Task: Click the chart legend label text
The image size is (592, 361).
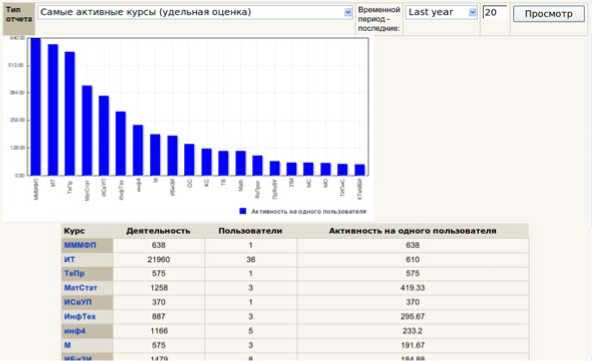Action: tap(308, 211)
